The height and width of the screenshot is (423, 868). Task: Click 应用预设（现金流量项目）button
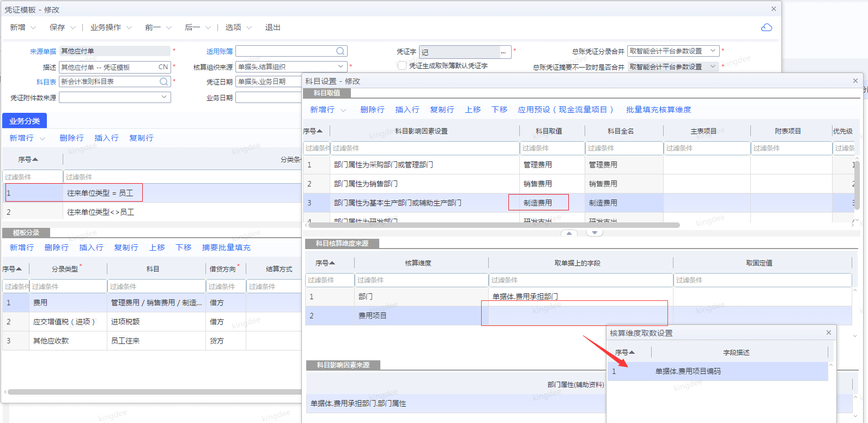pos(566,110)
